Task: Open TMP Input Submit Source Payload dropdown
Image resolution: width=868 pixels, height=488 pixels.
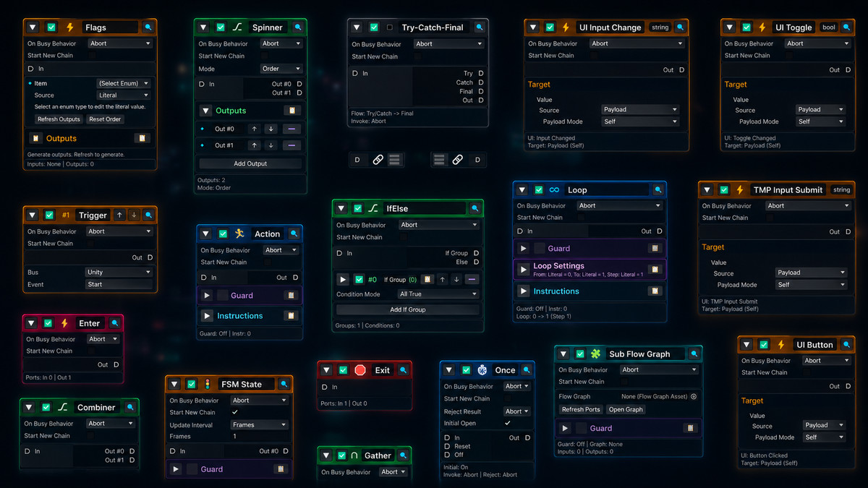Action: [x=810, y=273]
